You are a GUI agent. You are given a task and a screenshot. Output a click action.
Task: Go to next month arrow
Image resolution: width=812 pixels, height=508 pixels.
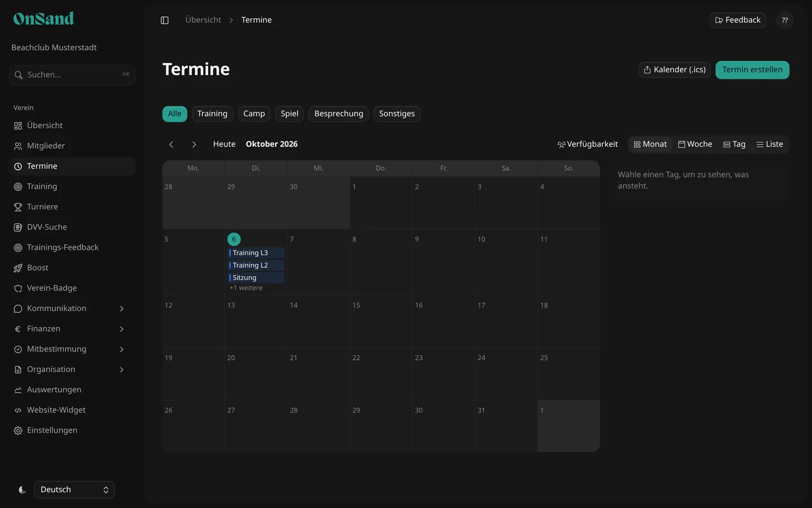(x=194, y=144)
